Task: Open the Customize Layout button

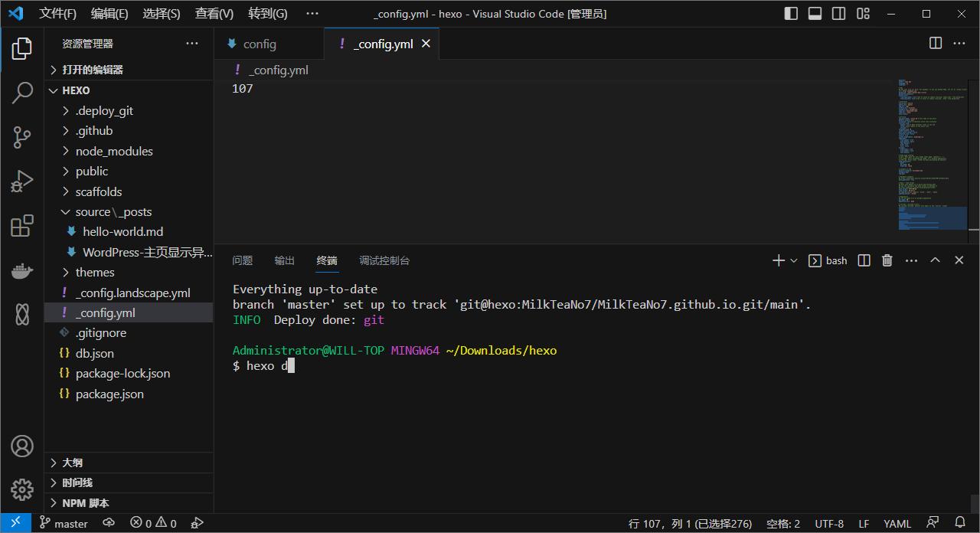Action: pos(863,14)
